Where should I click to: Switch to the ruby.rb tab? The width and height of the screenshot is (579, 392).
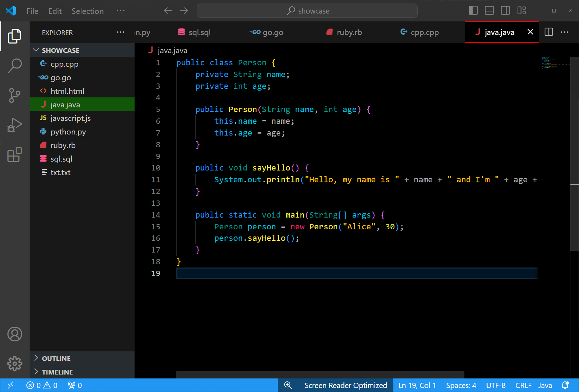349,32
